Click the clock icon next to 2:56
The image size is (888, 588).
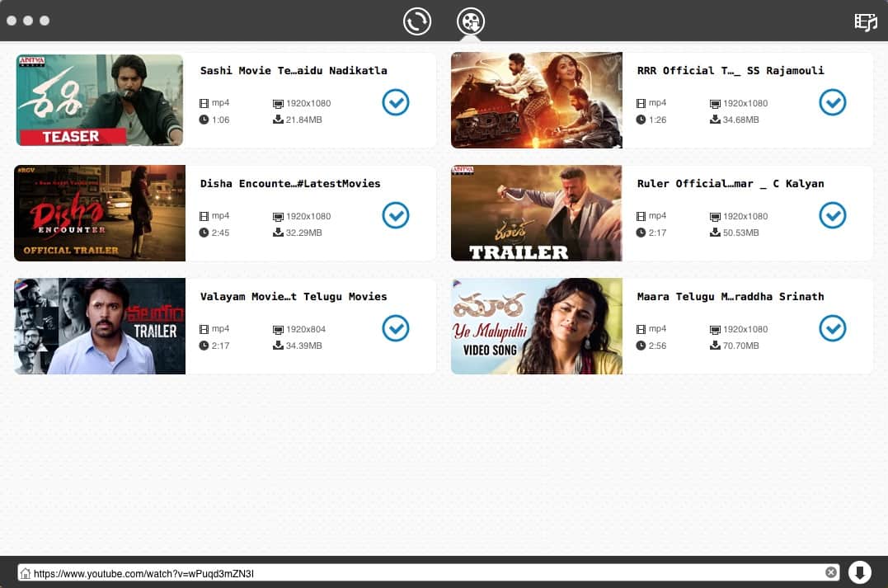point(641,345)
